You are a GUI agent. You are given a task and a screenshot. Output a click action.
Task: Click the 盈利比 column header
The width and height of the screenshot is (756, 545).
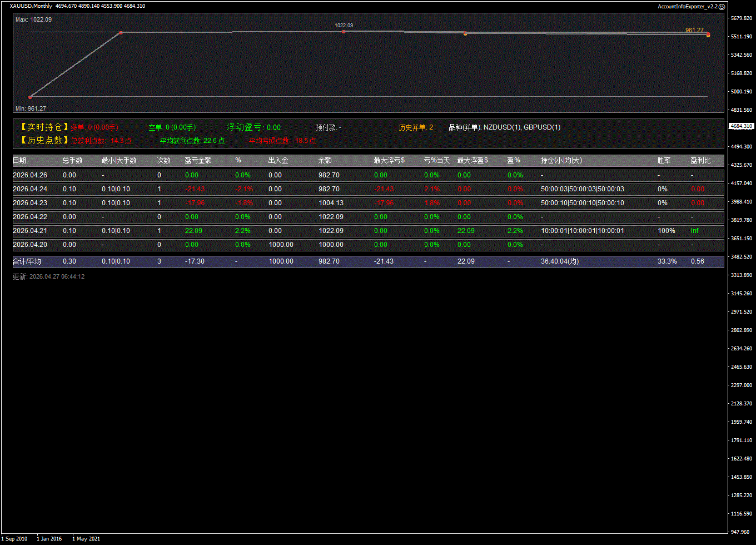coord(700,161)
